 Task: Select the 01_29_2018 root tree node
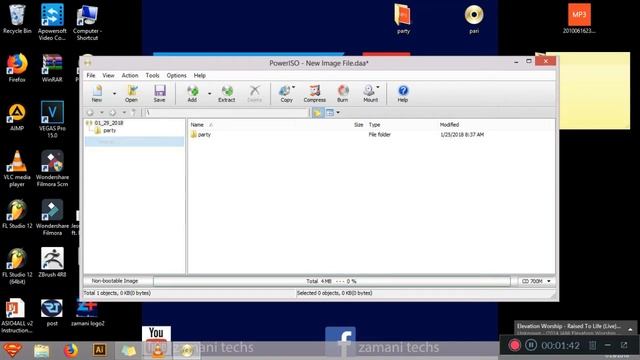click(x=109, y=123)
